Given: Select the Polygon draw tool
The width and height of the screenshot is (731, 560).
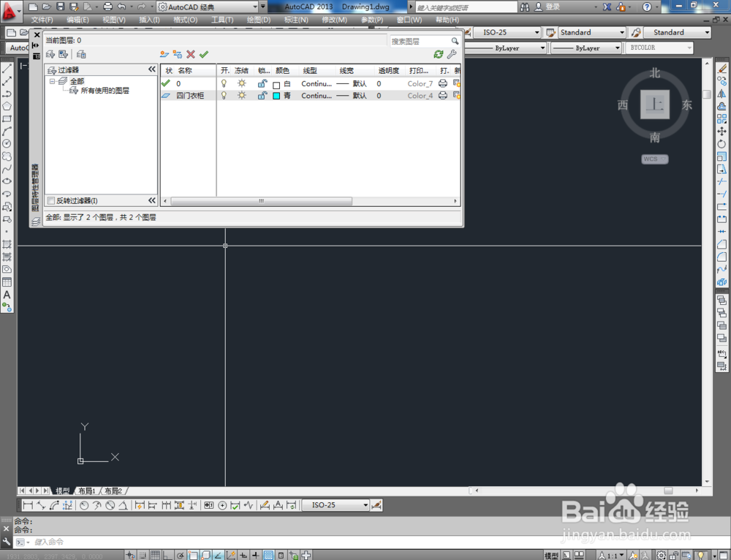Looking at the screenshot, I should click(7, 106).
